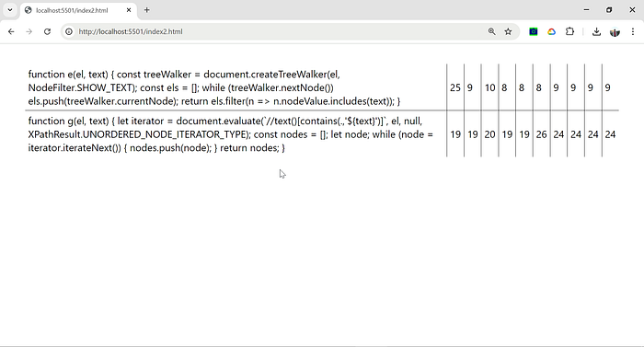Bookmark this page with the star icon
This screenshot has width=644, height=347.
[x=508, y=31]
